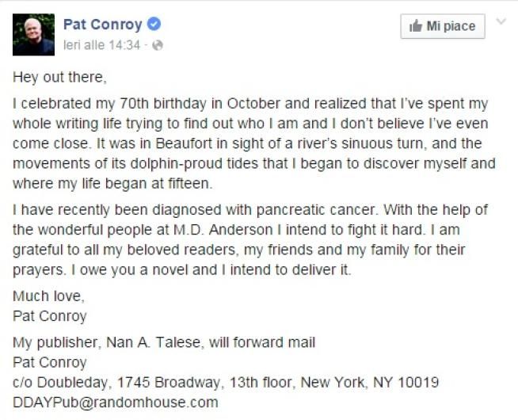This screenshot has width=518, height=420.
Task: Click Pat Conroy signature below Much love
Action: (x=50, y=316)
